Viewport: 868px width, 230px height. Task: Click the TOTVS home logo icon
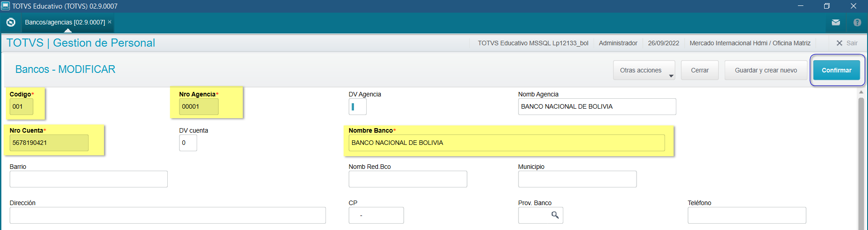coord(11,22)
